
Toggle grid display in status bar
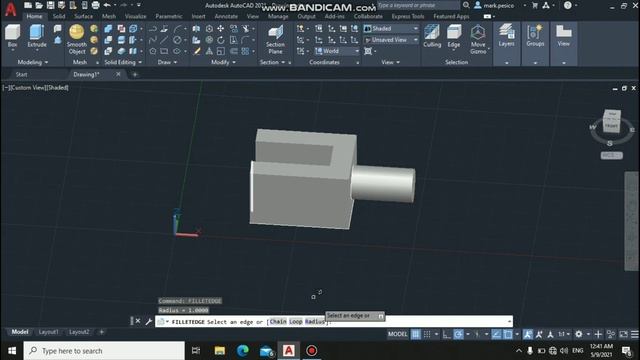coord(416,334)
